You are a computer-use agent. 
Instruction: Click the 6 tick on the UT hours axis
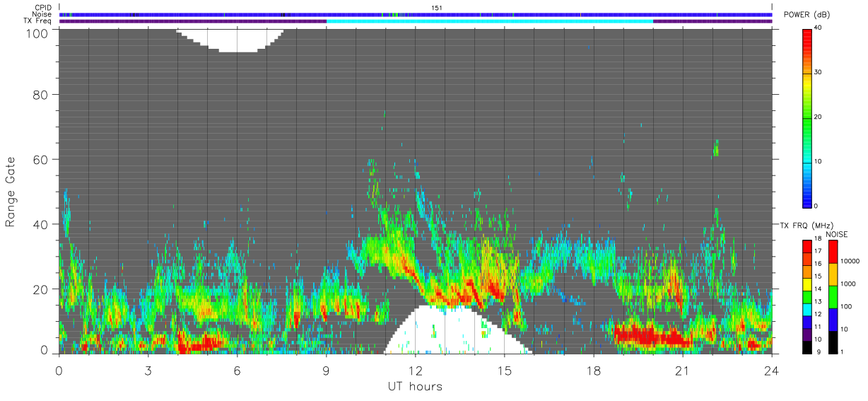[x=237, y=370]
